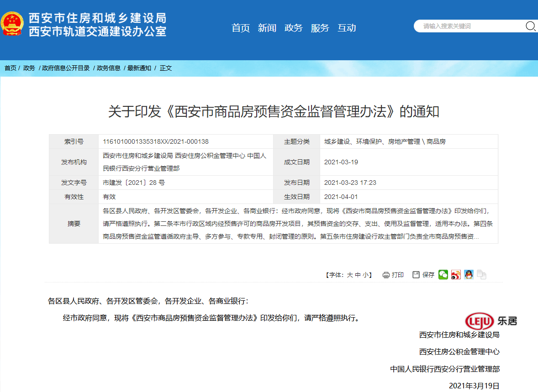538x392 pixels.
Task: Set font size to 中
Action: (358, 275)
